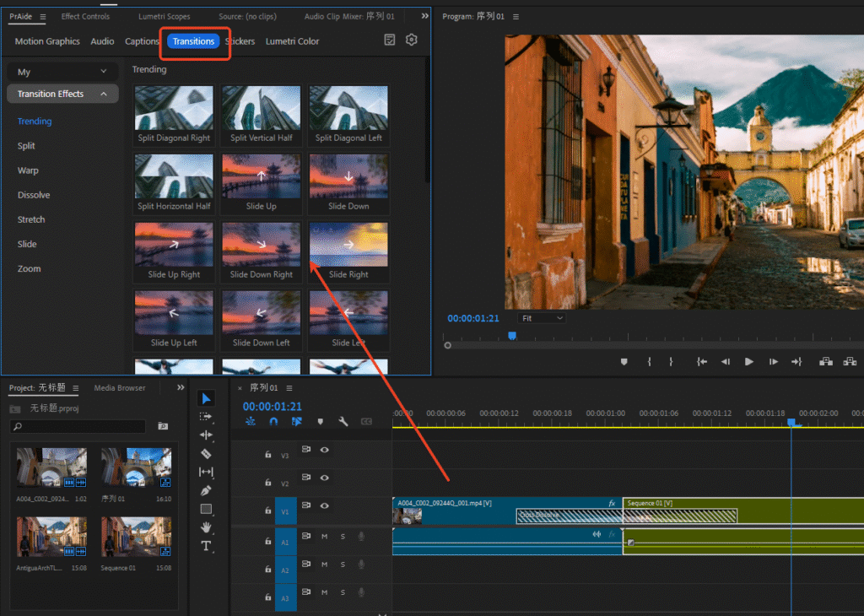Select the Pen tool in the timeline toolbar

click(x=207, y=491)
